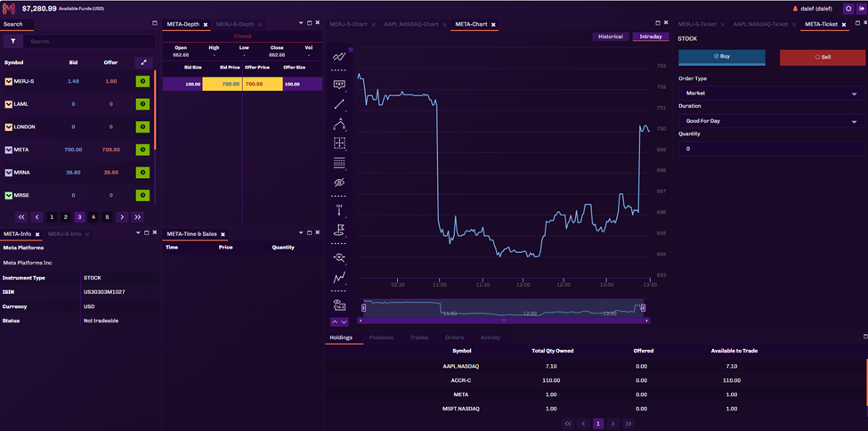The width and height of the screenshot is (868, 431).
Task: Click the Quantity input field
Action: [x=771, y=149]
